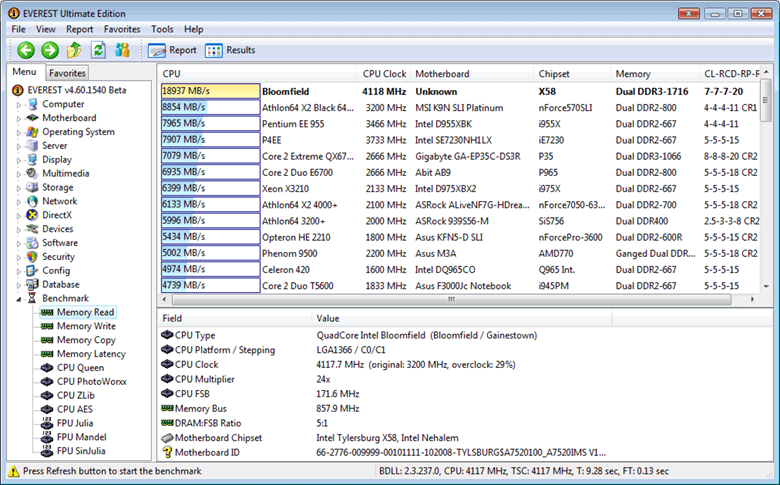Expand the Storage tree node

tap(19, 188)
